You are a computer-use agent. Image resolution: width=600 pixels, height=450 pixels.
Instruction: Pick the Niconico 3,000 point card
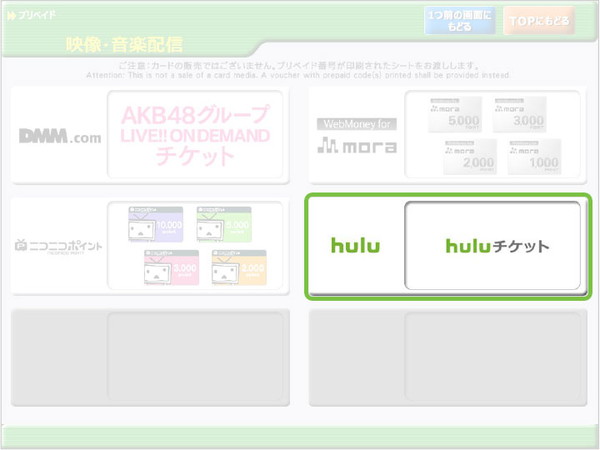(171, 267)
